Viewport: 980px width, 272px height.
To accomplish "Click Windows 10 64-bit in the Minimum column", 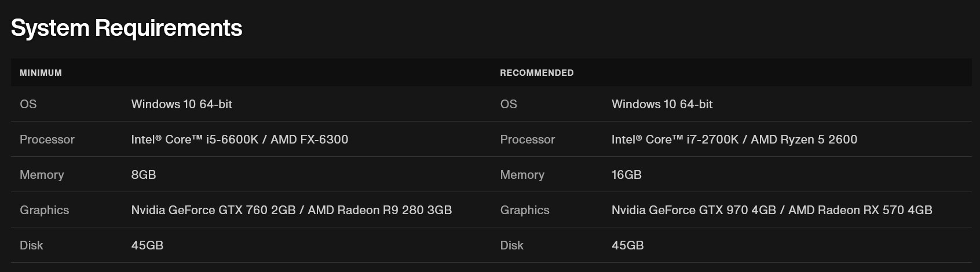I will click(x=181, y=104).
